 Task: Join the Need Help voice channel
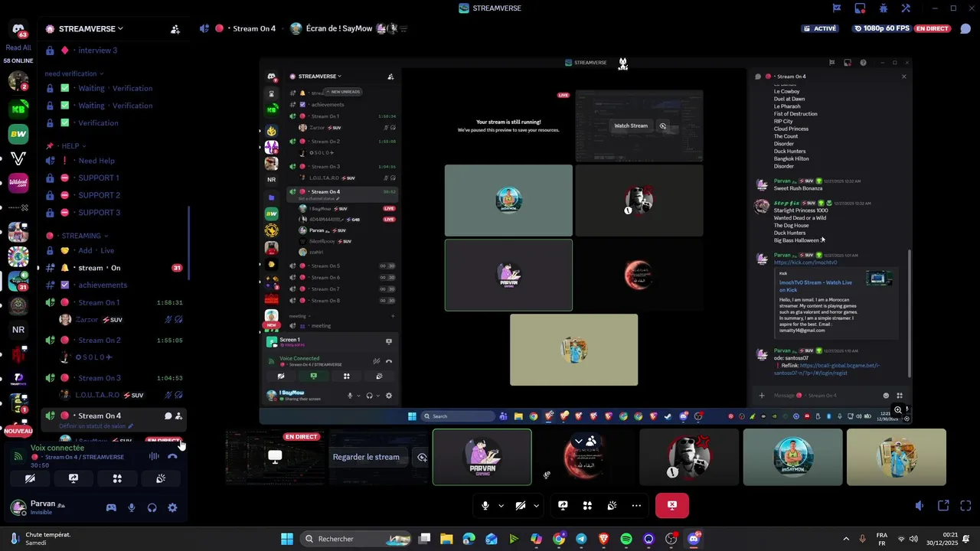pos(114,161)
